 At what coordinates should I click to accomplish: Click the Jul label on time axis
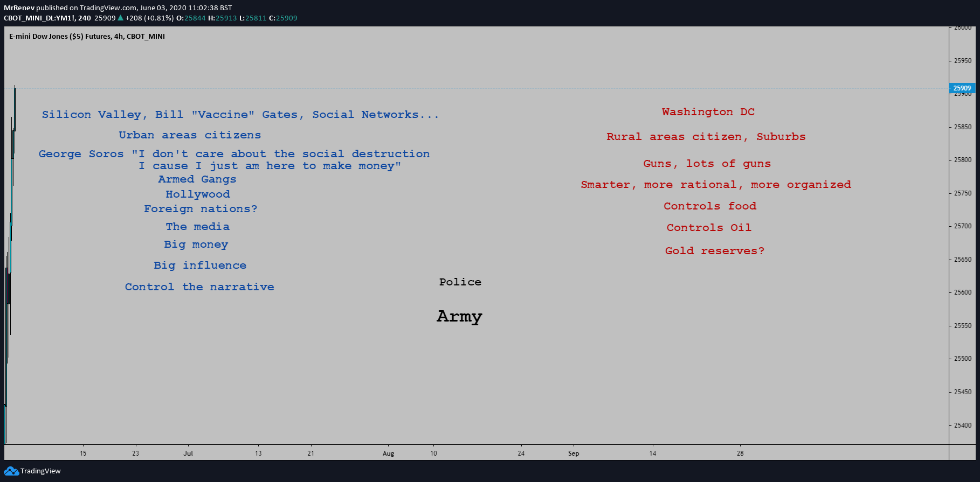[x=188, y=453]
